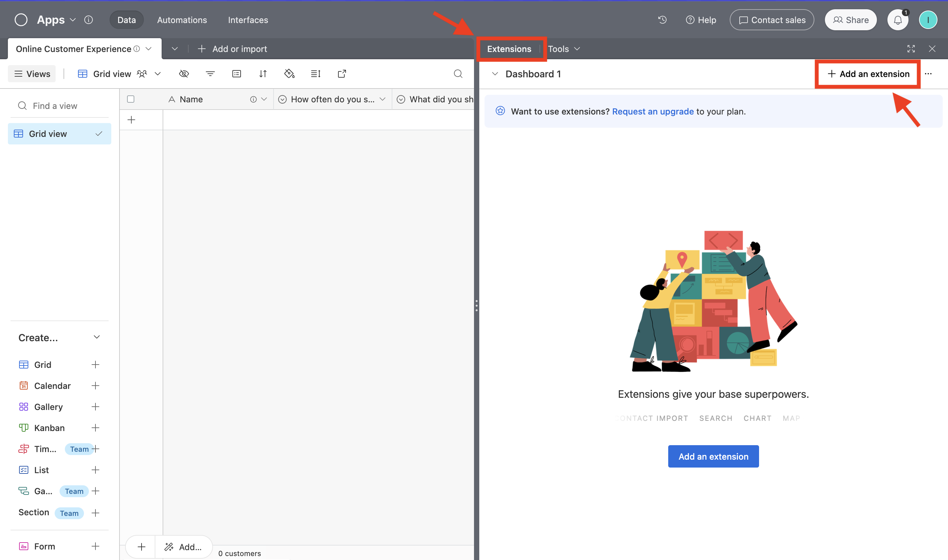This screenshot has width=948, height=560.
Task: Collapse the Create section chevron
Action: (97, 337)
